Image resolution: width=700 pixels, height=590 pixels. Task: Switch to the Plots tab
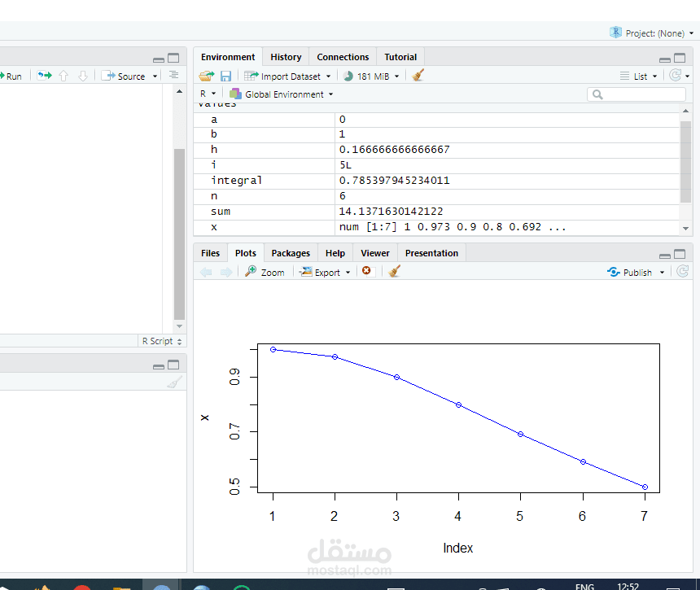click(246, 253)
